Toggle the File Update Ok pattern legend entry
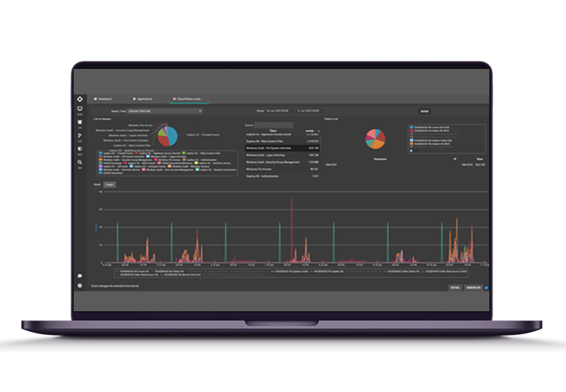566x392 pixels. [x=430, y=144]
